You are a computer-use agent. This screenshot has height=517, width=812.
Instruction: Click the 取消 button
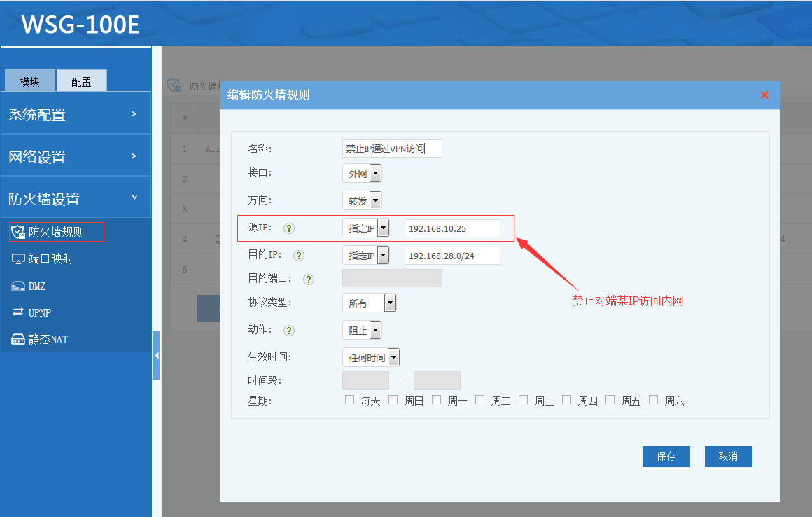tap(728, 456)
